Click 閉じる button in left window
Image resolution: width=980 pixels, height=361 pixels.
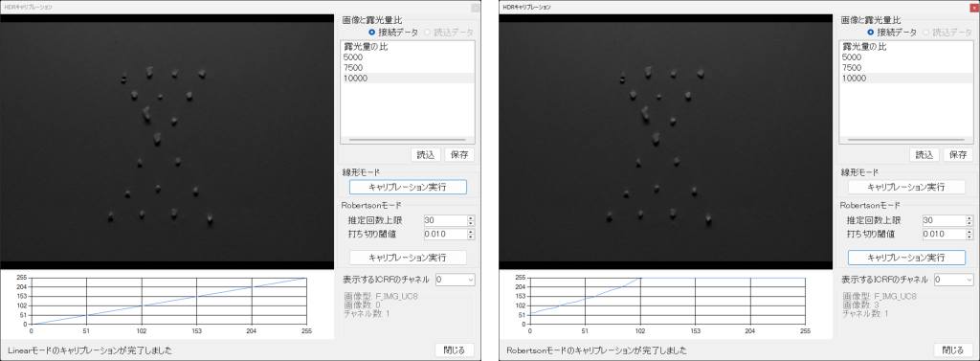pos(455,350)
